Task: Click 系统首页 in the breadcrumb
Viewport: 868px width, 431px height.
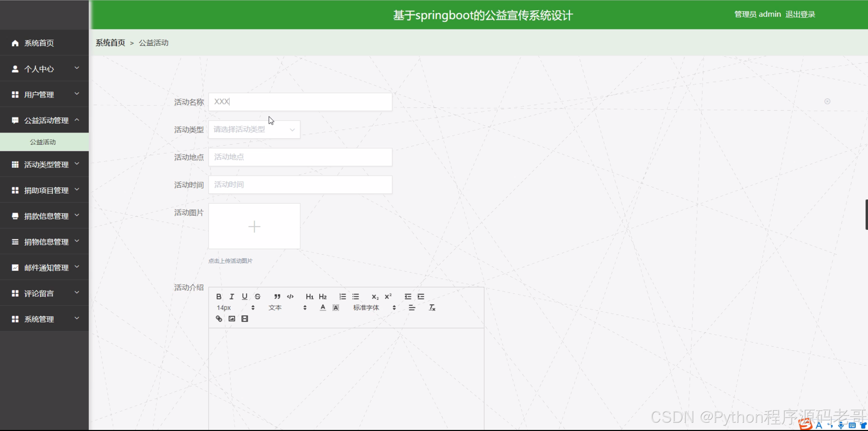Action: (x=110, y=43)
